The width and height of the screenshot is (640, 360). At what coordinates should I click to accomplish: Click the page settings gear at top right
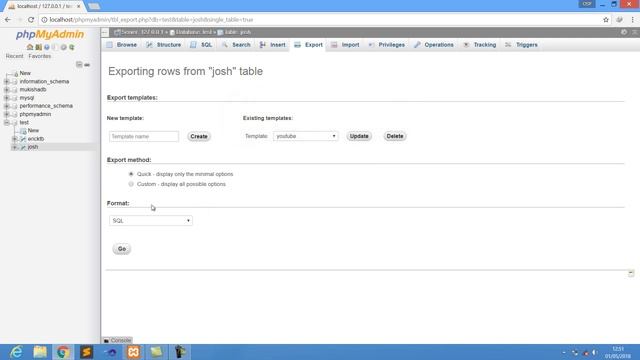(x=624, y=32)
